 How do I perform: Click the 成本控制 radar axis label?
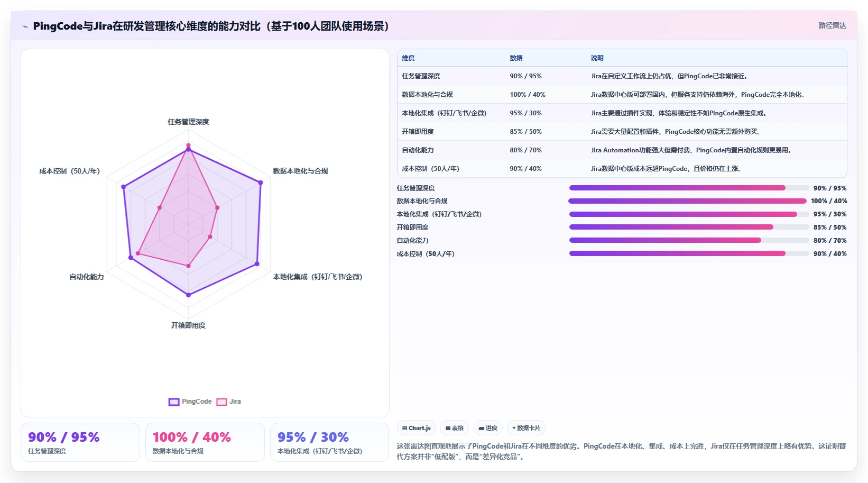click(x=69, y=171)
